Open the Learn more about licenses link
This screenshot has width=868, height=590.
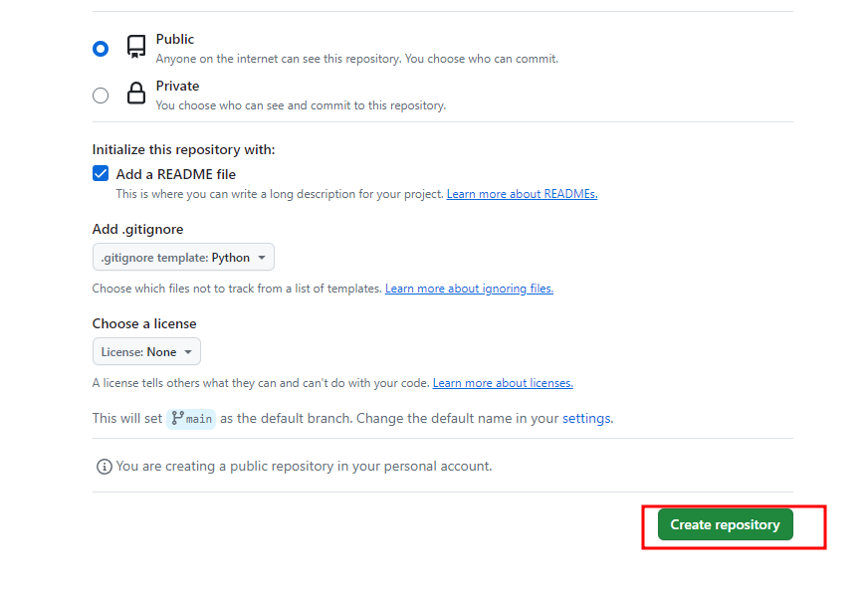click(x=503, y=383)
